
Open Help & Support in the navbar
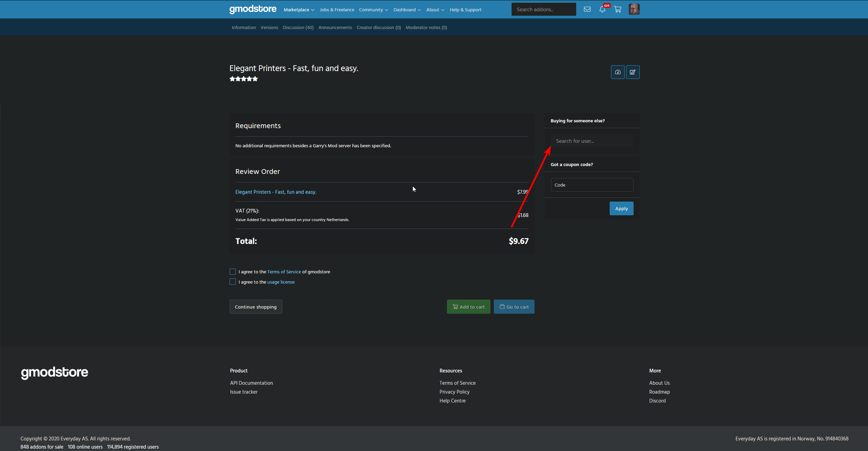pyautogui.click(x=465, y=10)
